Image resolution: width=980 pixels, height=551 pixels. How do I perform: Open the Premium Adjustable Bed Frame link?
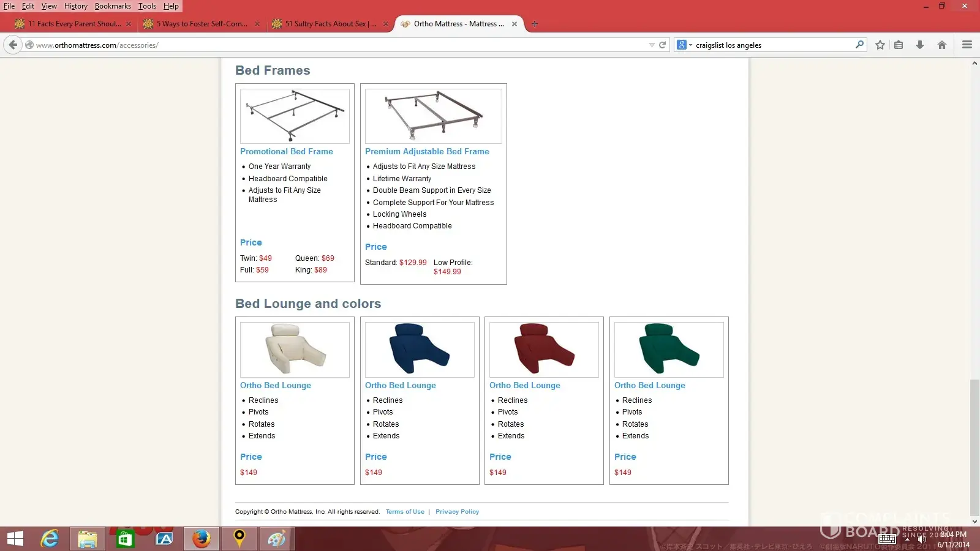tap(427, 151)
